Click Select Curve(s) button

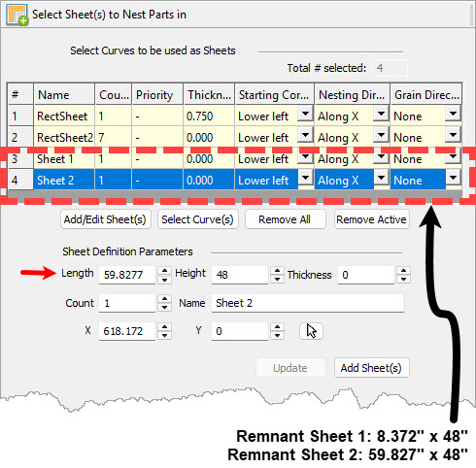click(197, 219)
